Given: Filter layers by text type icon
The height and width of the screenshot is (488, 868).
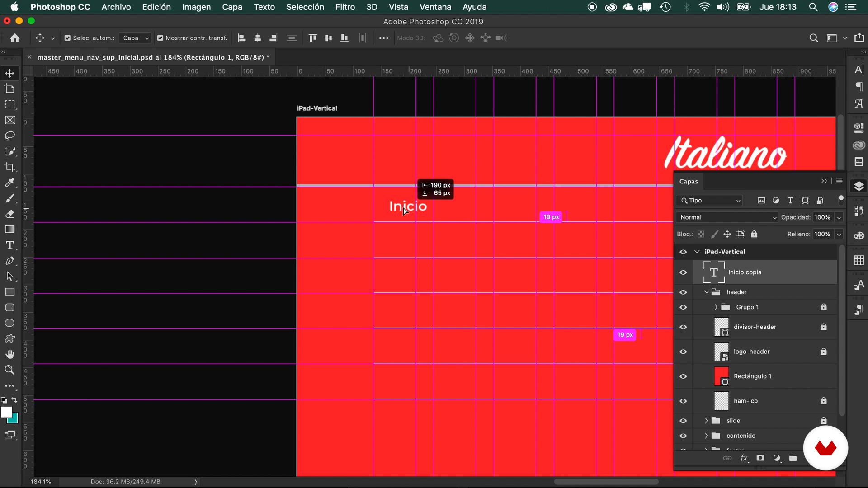Looking at the screenshot, I should [x=790, y=201].
